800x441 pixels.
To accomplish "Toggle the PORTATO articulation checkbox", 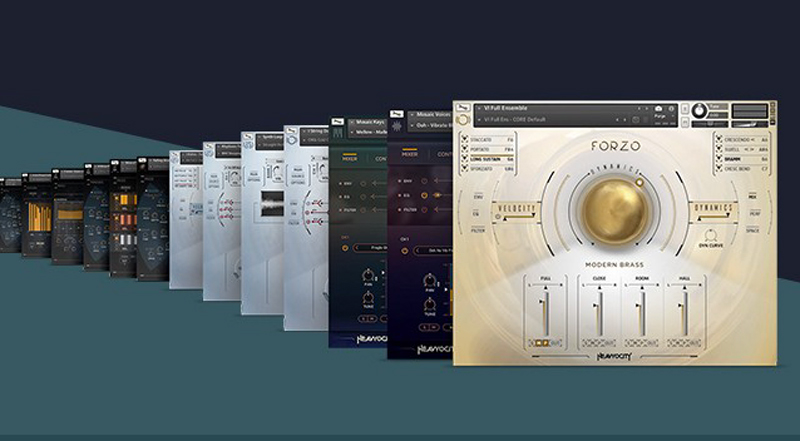I will point(465,149).
